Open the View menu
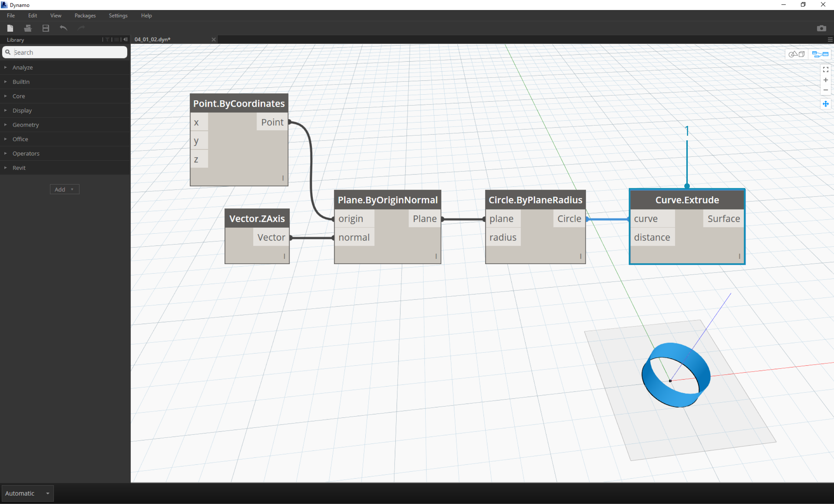The image size is (834, 504). click(56, 16)
